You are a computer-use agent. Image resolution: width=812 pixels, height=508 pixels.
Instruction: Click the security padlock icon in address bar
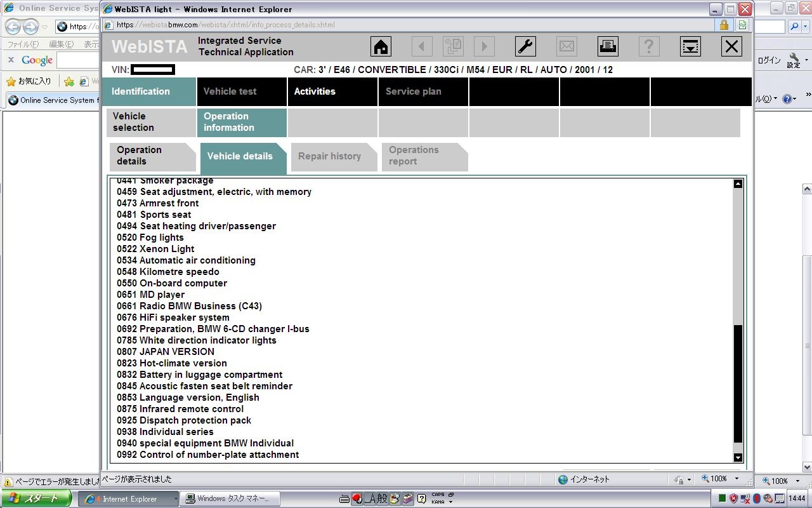tap(723, 25)
